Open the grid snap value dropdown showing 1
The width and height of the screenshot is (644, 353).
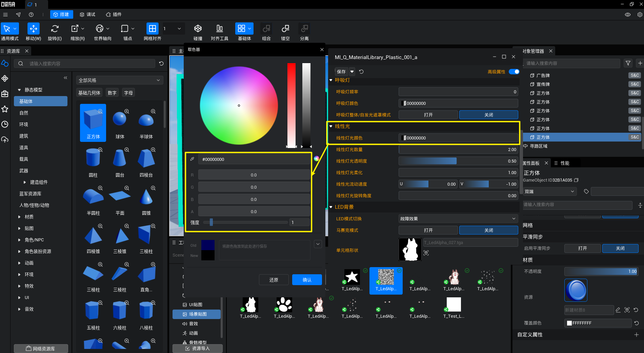[173, 29]
